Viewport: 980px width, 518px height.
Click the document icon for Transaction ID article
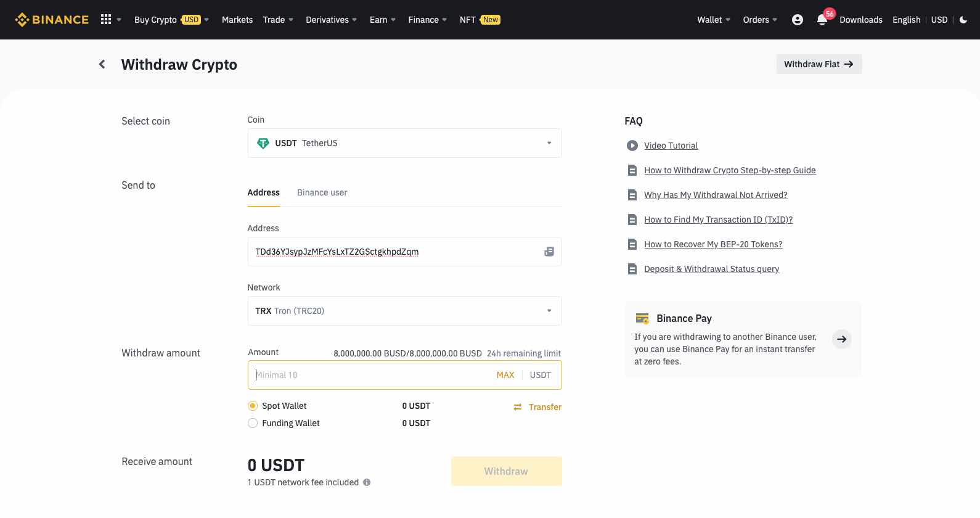tap(632, 220)
